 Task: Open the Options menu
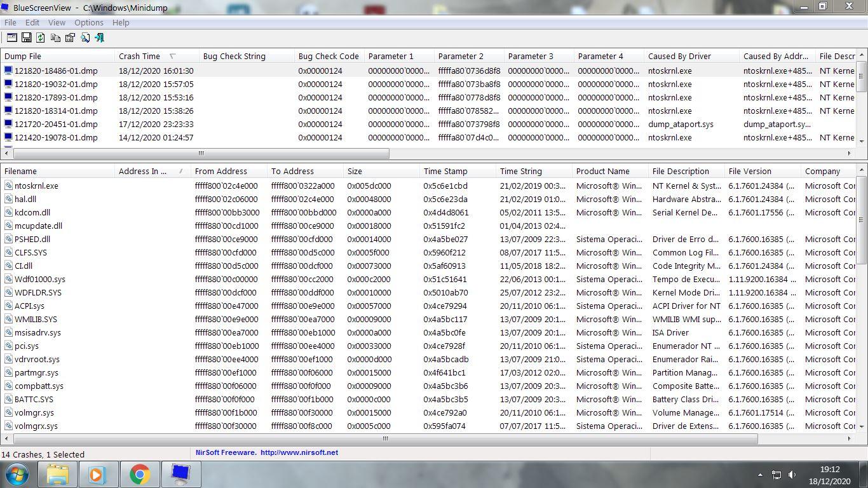point(89,22)
